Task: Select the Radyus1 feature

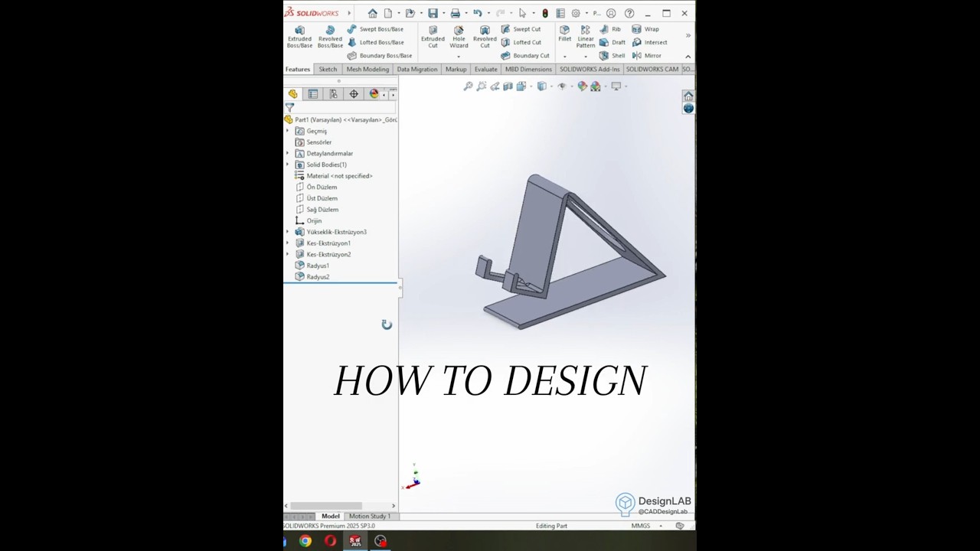Action: click(x=312, y=266)
